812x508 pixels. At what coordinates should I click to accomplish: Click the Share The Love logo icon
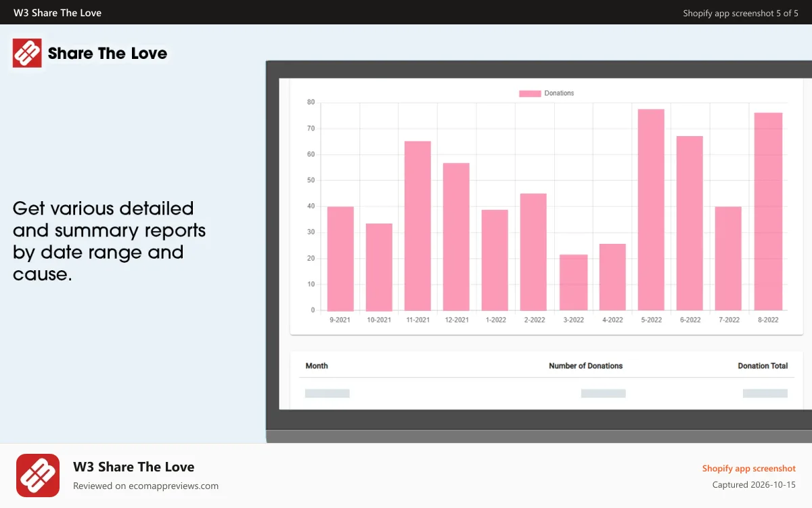pos(27,53)
